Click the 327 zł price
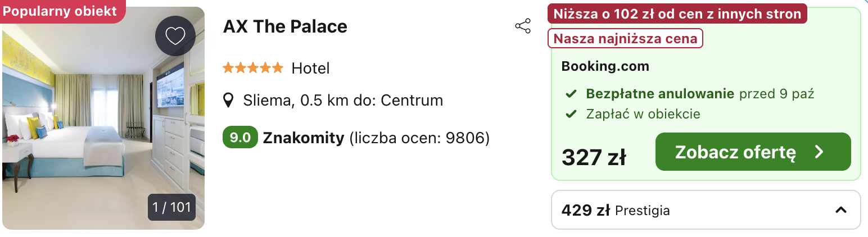Viewport: 868px width, 237px height. (594, 158)
